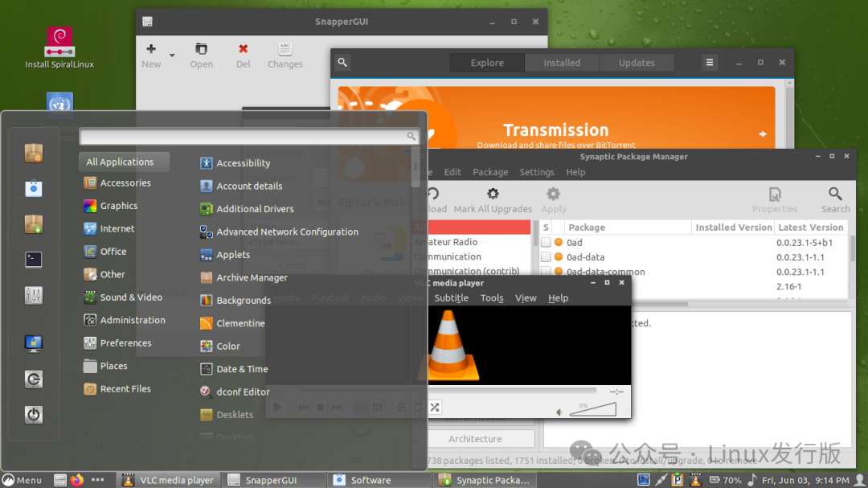Screen dimensions: 868x488
Task: Launch Firefox from the taskbar
Action: tap(77, 480)
